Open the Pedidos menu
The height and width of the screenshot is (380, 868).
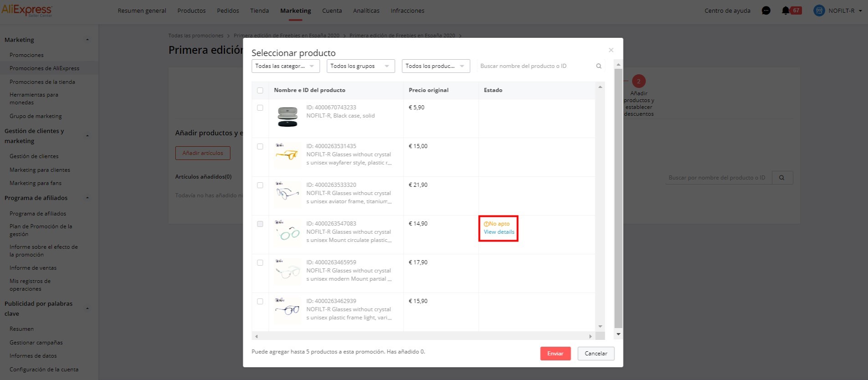pos(228,10)
